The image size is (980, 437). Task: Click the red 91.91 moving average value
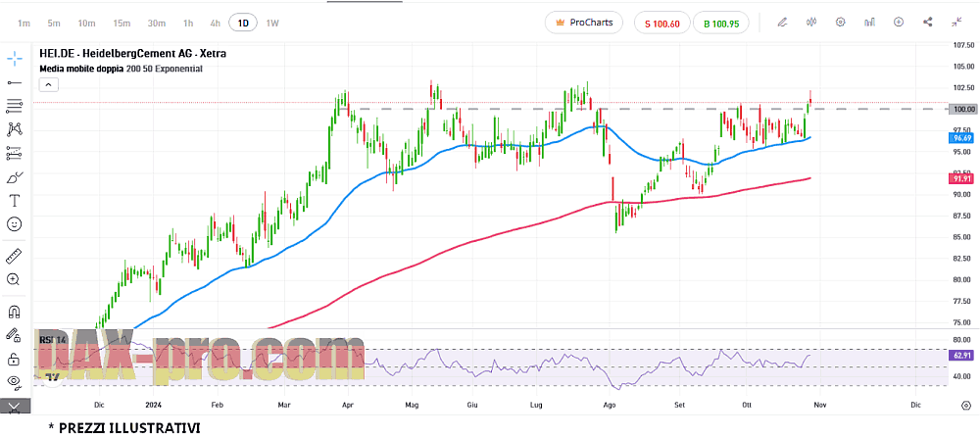click(x=962, y=178)
